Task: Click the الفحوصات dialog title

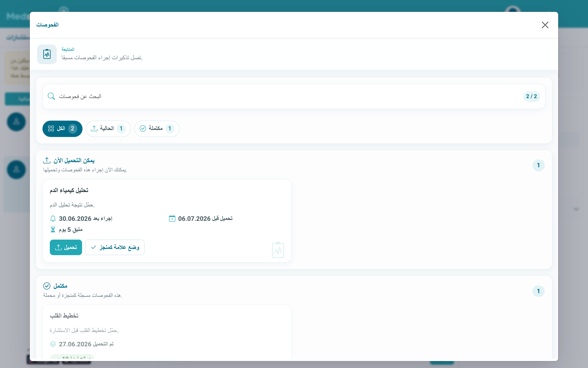Action: click(47, 25)
